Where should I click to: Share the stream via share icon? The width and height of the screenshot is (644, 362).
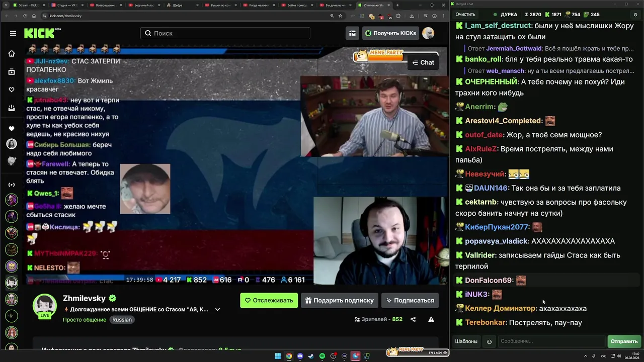point(413,319)
